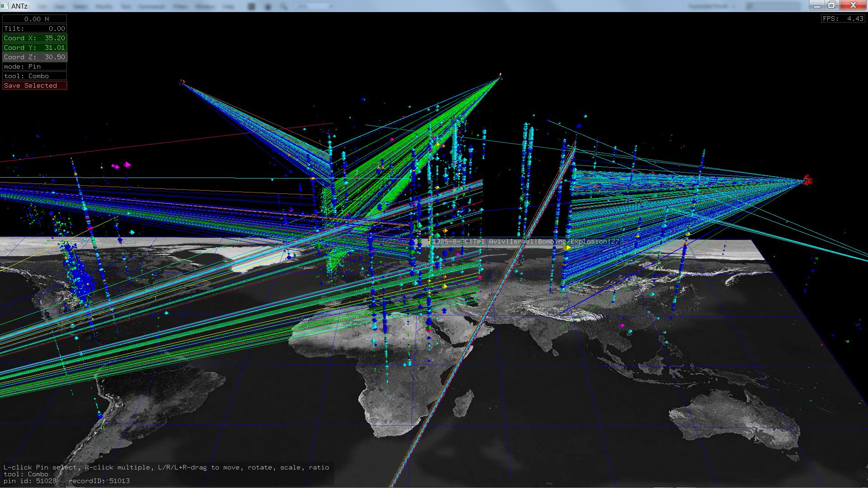Viewport: 868px width, 488px height.
Task: Restore down the ANTz window
Action: point(831,5)
